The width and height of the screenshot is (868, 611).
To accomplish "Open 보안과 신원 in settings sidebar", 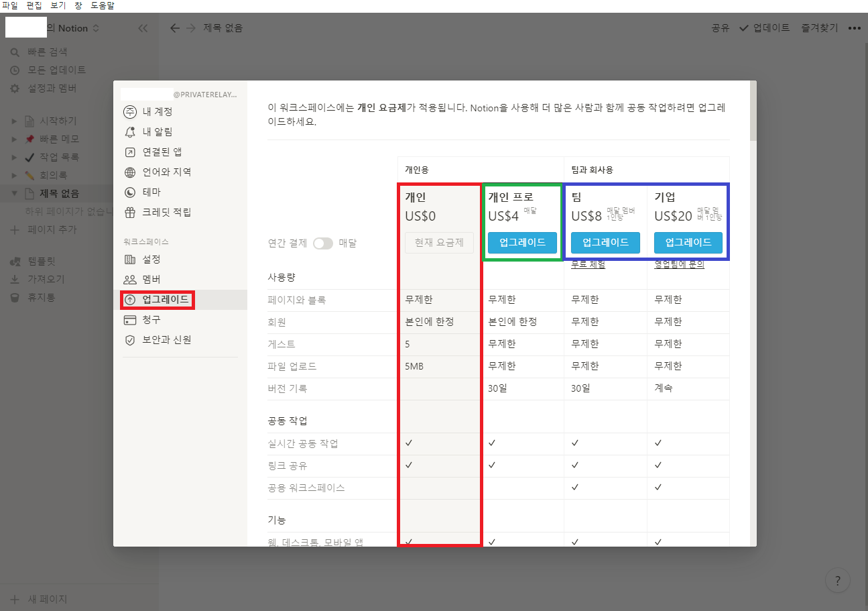I will pos(180,340).
